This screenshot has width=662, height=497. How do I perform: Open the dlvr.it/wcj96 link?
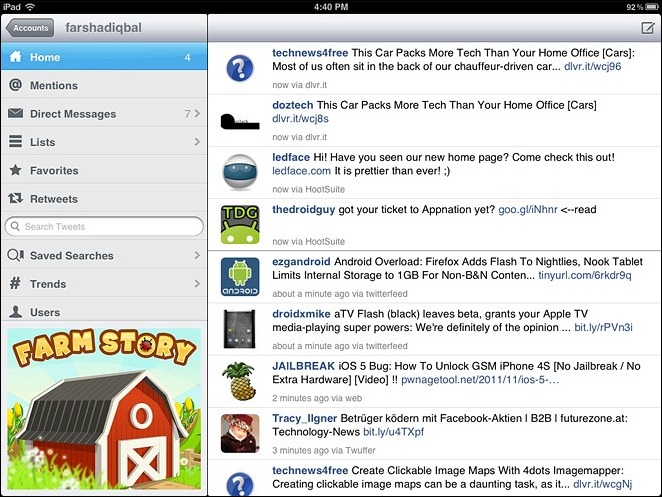click(592, 66)
